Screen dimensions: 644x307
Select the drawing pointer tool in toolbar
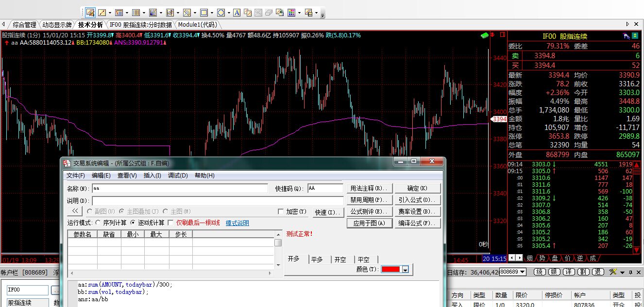click(x=90, y=13)
